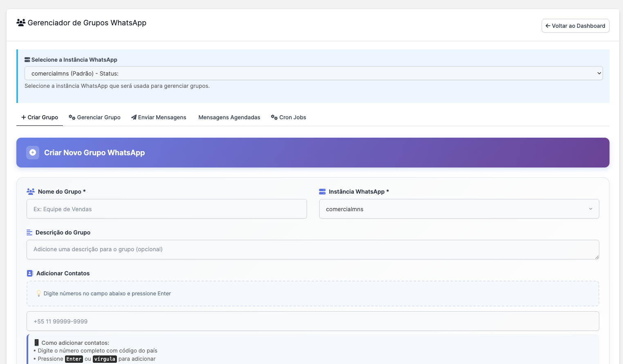Click the Nome do Grupo input field
623x364 pixels.
(166, 209)
